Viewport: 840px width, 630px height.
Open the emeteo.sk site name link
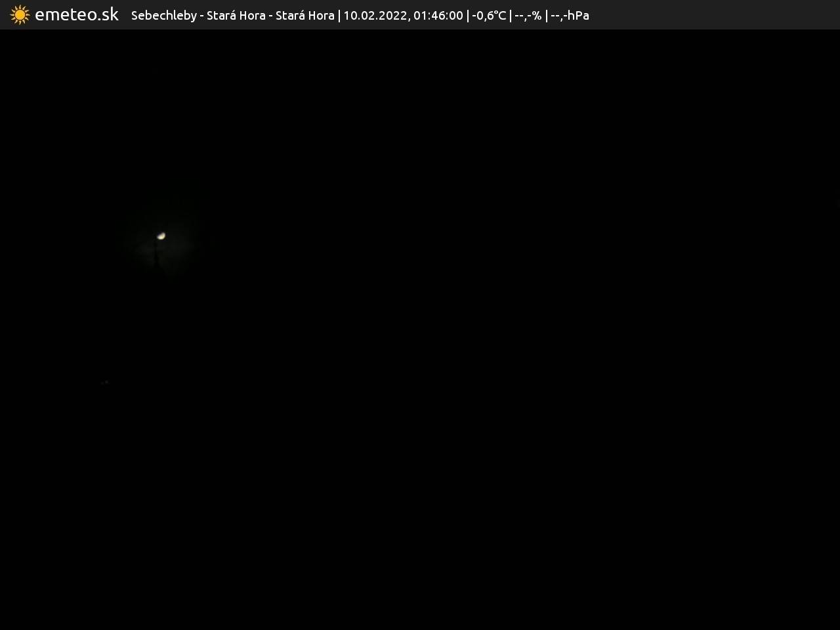pos(77,14)
